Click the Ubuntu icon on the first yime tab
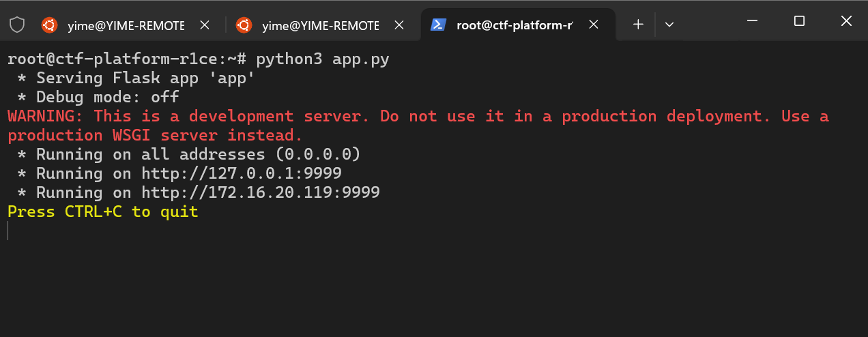Viewport: 868px width, 337px height. point(48,25)
